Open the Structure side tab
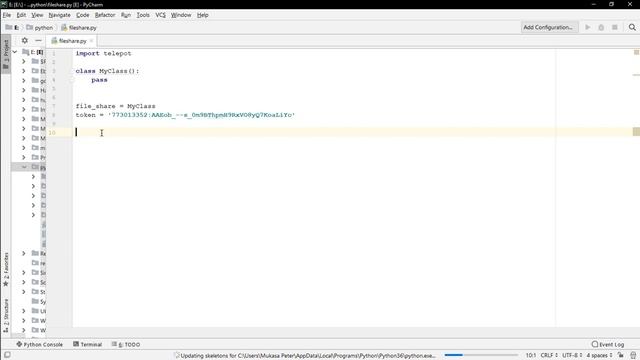Image resolution: width=640 pixels, height=360 pixels. tap(6, 315)
